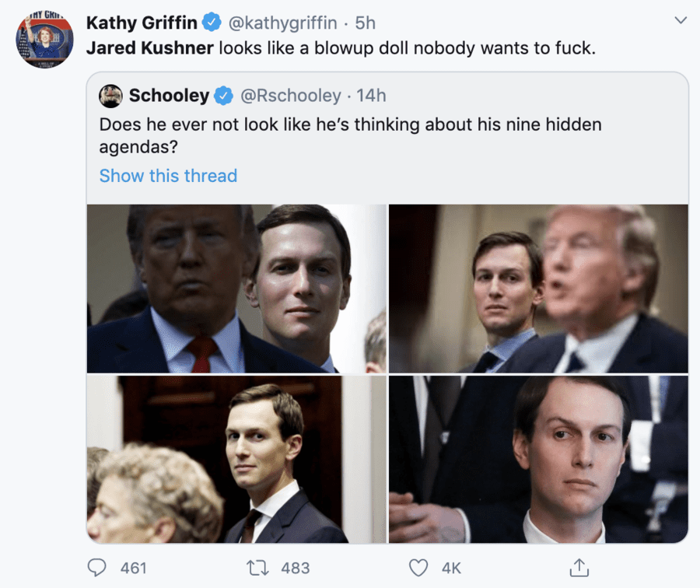Open Kathy Griffin's profile avatar
This screenshot has width=700, height=588.
click(x=44, y=40)
